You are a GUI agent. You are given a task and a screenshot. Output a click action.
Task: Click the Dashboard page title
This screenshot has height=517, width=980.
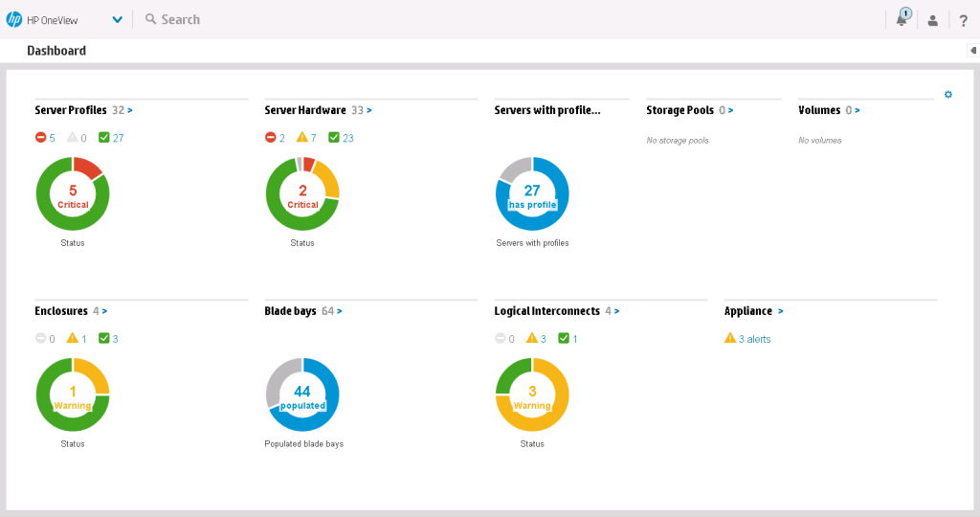(x=56, y=51)
